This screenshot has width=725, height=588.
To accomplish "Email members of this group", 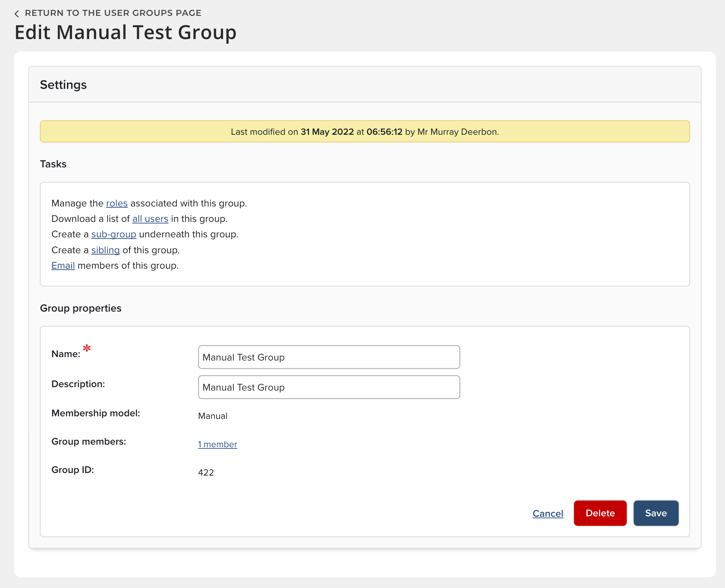I will tap(63, 266).
